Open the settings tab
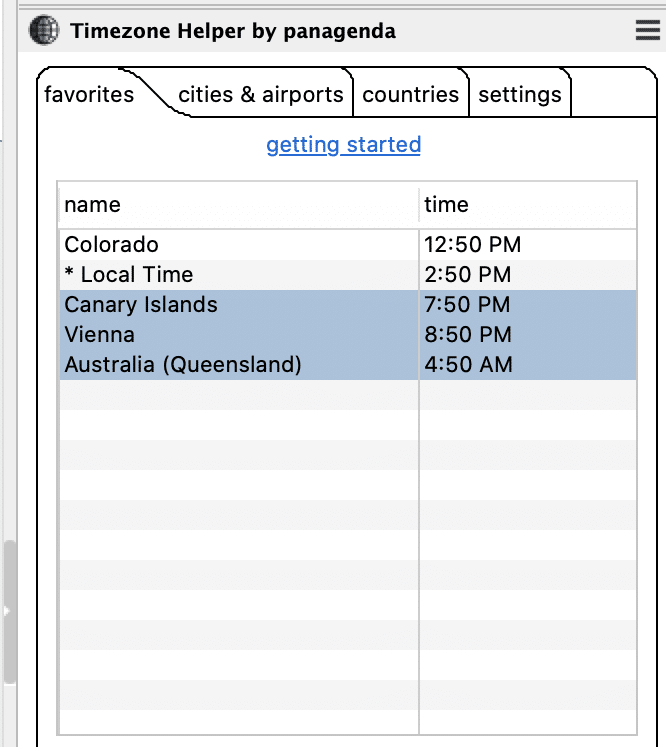 pyautogui.click(x=519, y=95)
